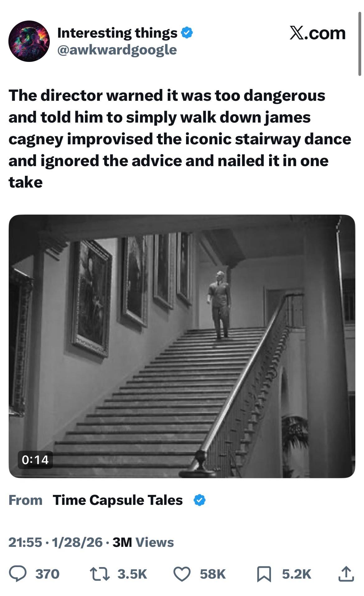Click the blue verified badge beside Interesting things
Image resolution: width=364 pixels, height=596 pixels.
click(x=187, y=33)
